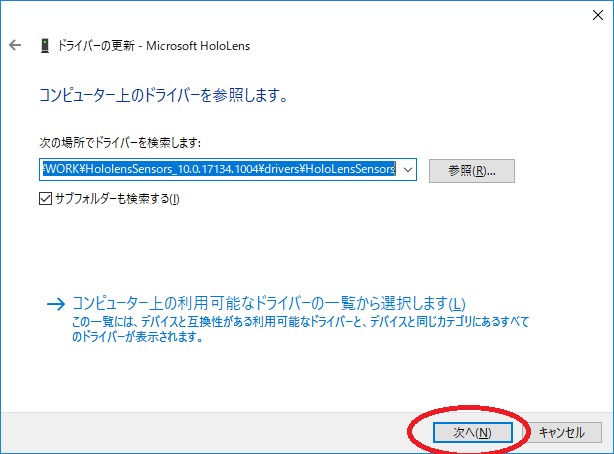Image resolution: width=614 pixels, height=454 pixels.
Task: Click the 次へ(N) button
Action: tap(473, 432)
